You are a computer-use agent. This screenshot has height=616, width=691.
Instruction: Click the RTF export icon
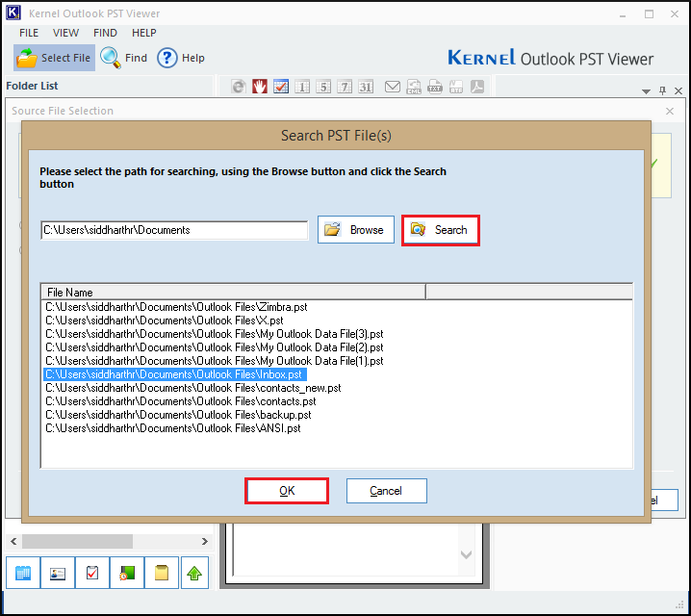click(x=456, y=87)
